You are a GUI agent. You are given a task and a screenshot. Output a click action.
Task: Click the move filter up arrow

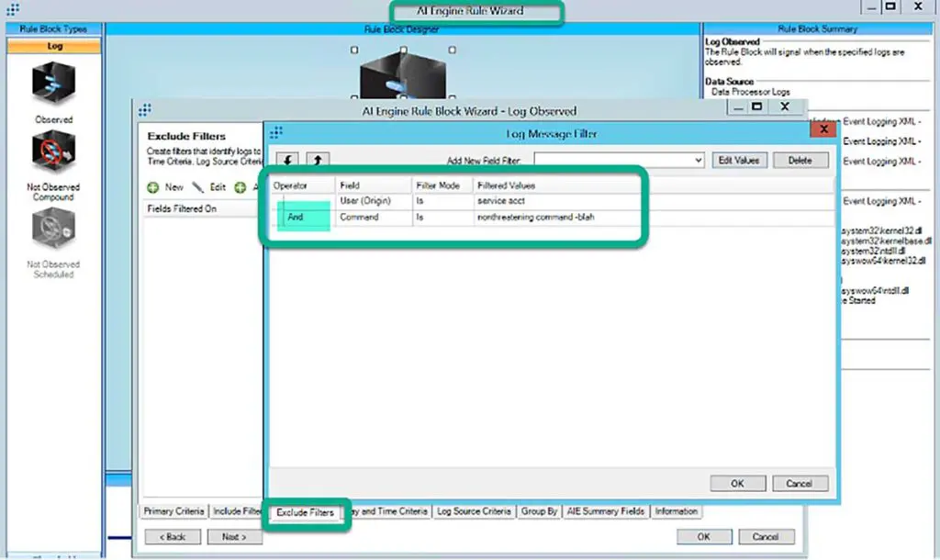coord(317,160)
